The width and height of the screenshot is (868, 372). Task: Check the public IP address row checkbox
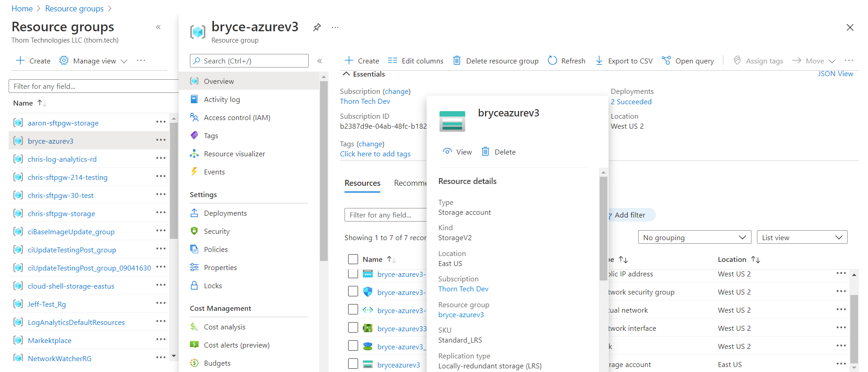pos(353,273)
